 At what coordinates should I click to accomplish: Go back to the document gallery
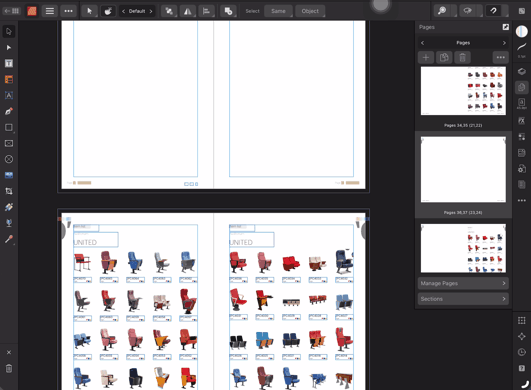coord(11,11)
